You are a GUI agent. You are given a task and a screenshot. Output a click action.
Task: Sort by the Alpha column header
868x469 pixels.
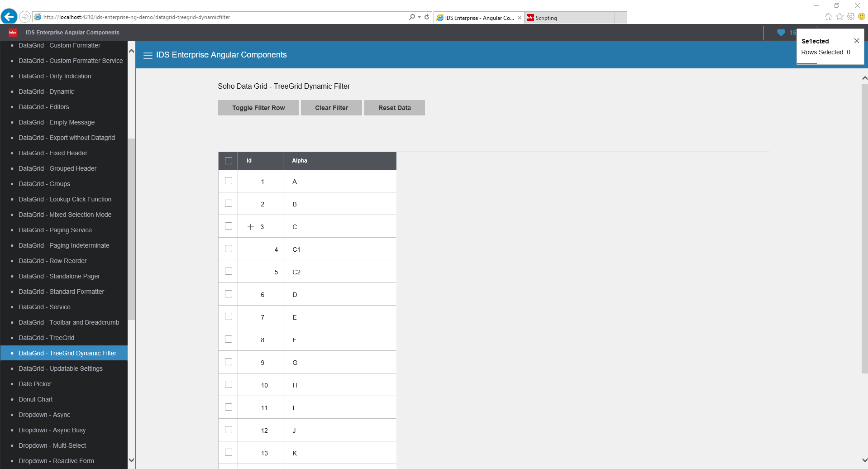339,161
